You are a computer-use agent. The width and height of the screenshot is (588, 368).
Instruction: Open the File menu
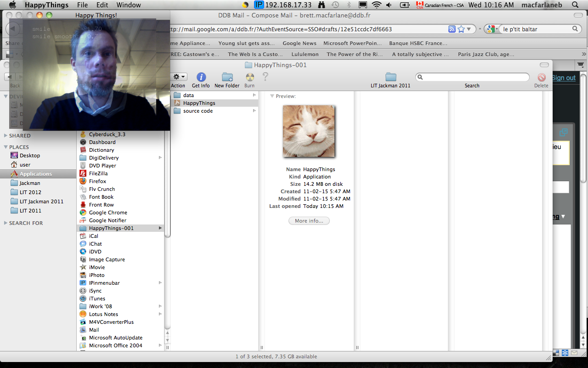(82, 5)
